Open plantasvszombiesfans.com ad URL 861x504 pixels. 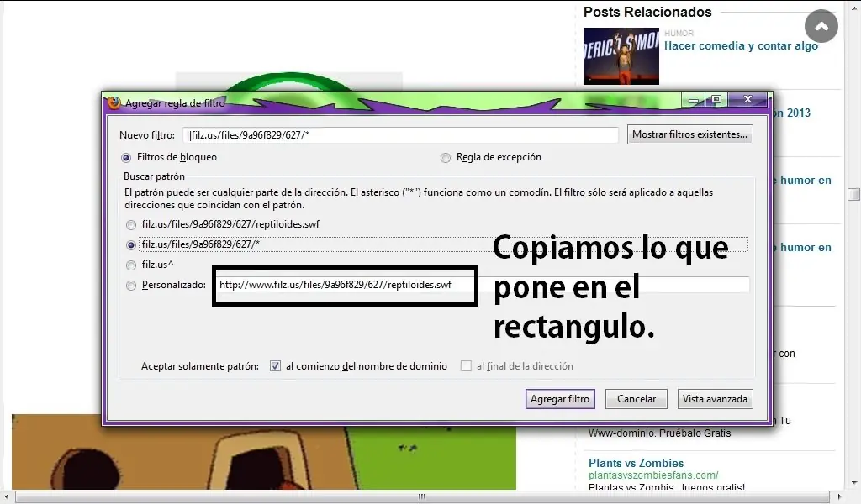pos(652,475)
